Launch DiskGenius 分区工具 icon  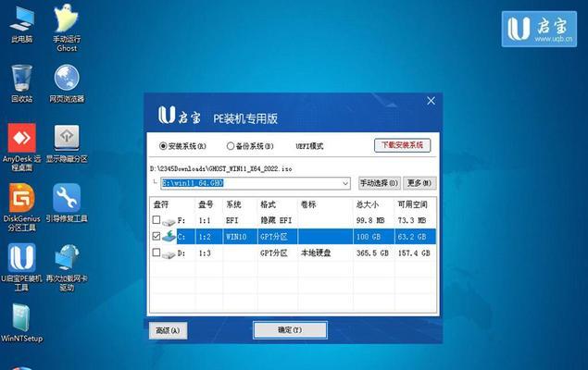click(x=21, y=207)
